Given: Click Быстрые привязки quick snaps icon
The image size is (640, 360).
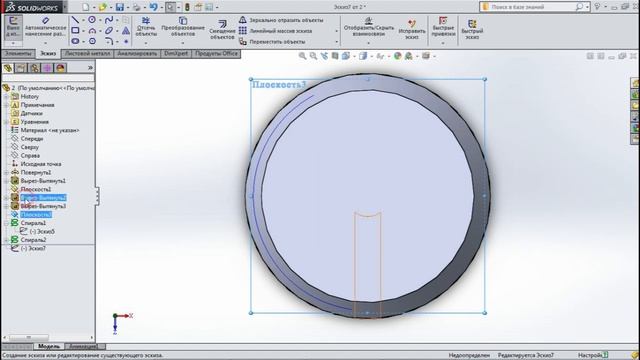Looking at the screenshot, I should 443,27.
